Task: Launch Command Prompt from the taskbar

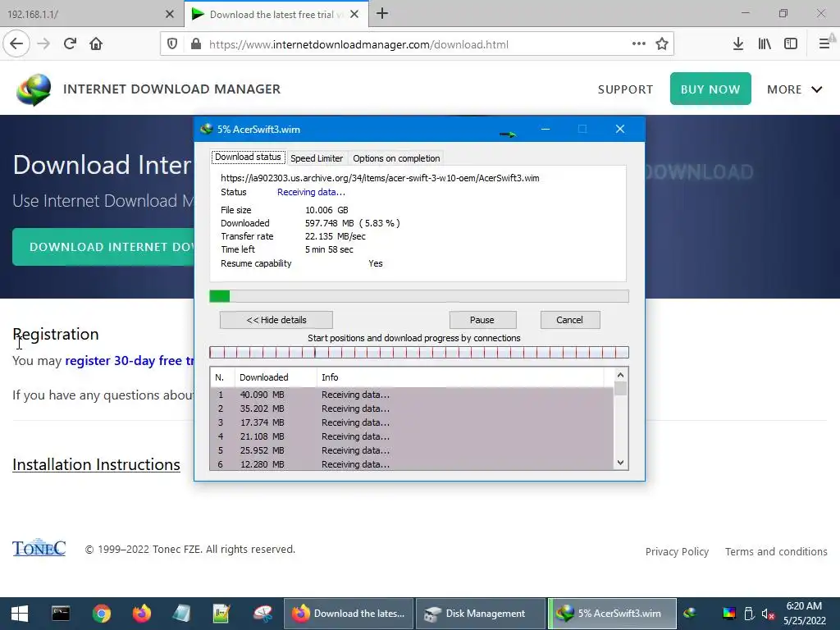Action: [x=61, y=614]
